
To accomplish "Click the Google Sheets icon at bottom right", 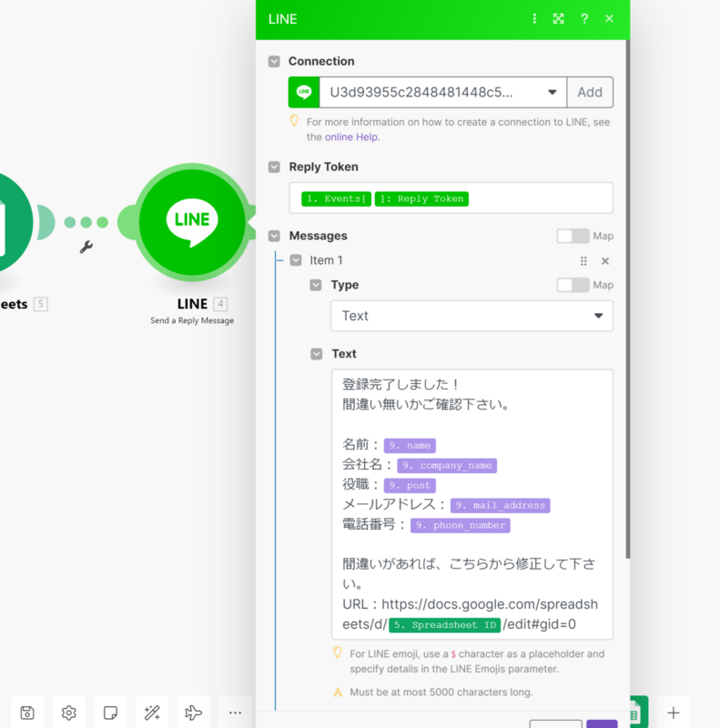I will click(639, 712).
